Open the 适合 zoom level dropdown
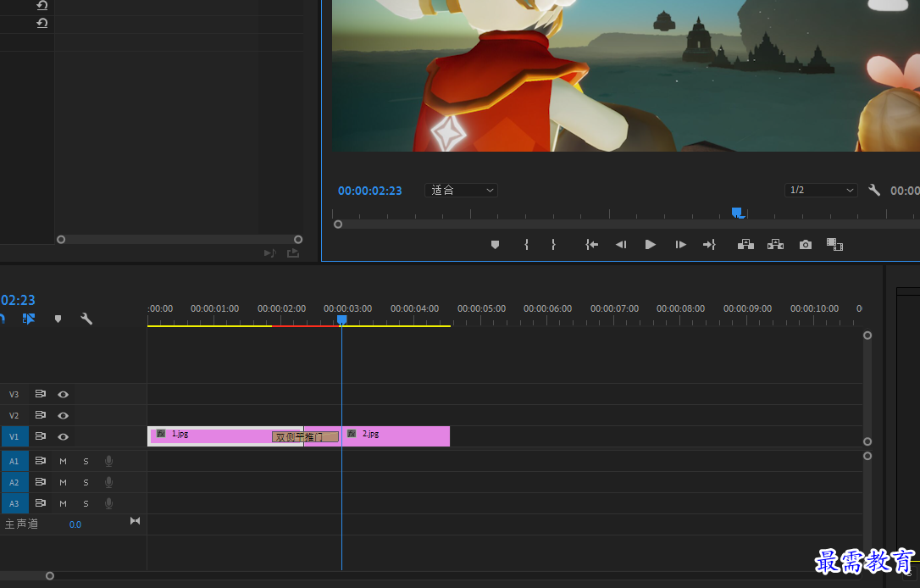 tap(461, 190)
